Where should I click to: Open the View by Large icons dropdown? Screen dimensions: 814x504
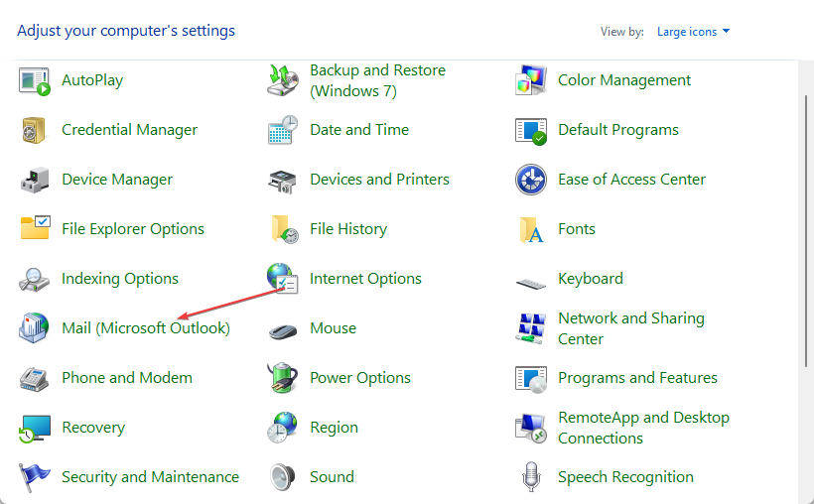click(693, 32)
